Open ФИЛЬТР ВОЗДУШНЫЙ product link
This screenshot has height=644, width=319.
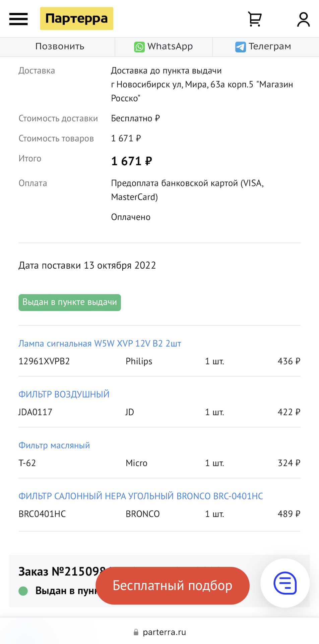pos(64,394)
